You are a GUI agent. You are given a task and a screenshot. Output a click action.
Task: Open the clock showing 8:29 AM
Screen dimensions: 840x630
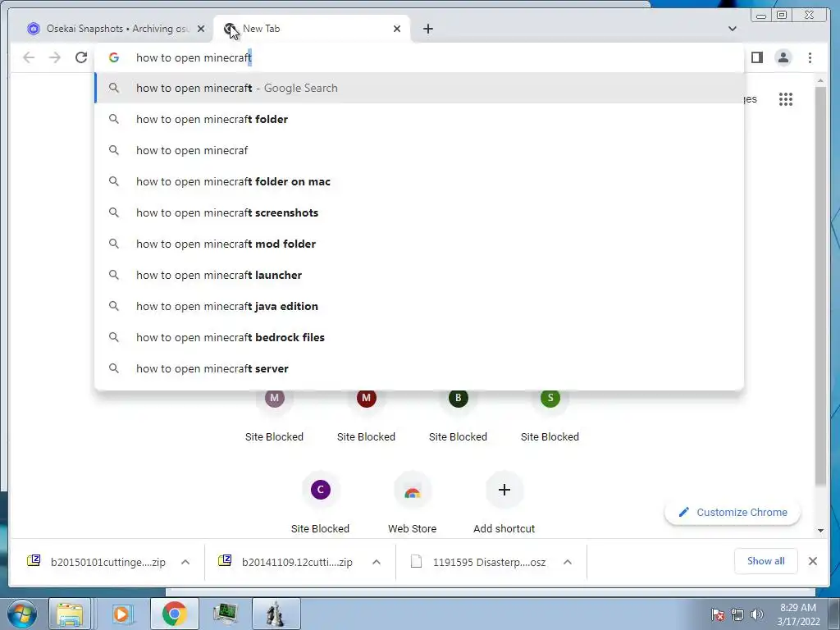(798, 614)
